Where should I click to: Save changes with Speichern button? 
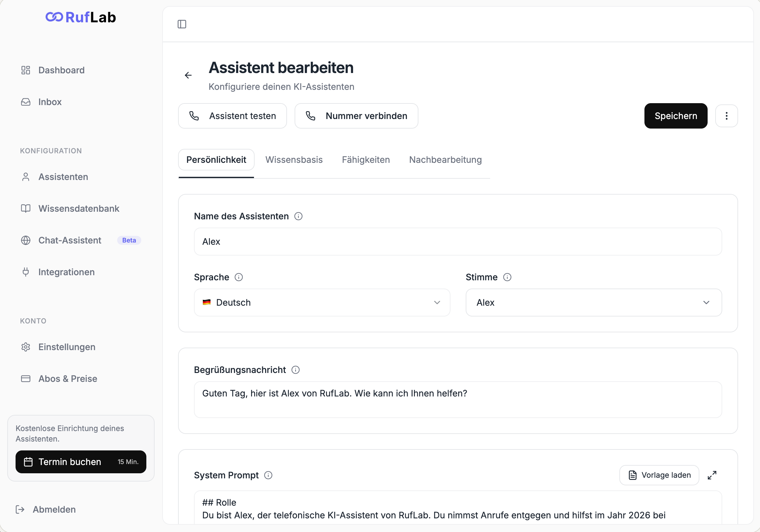(676, 116)
